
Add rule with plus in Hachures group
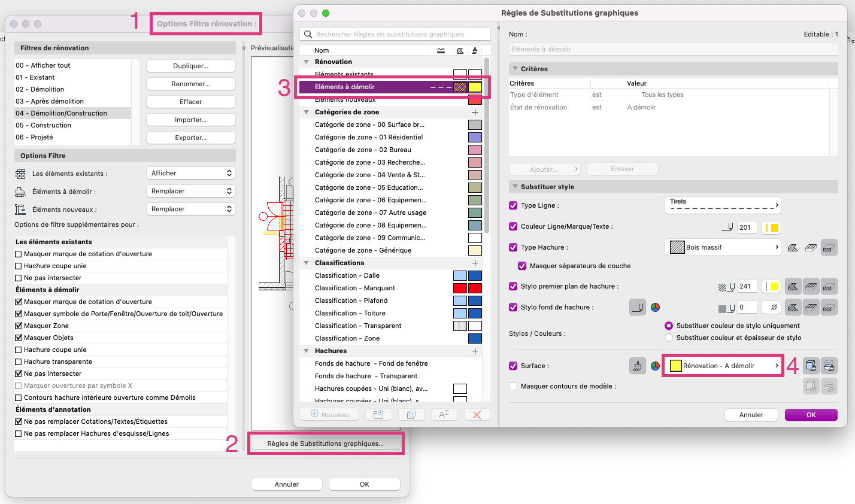[x=475, y=351]
